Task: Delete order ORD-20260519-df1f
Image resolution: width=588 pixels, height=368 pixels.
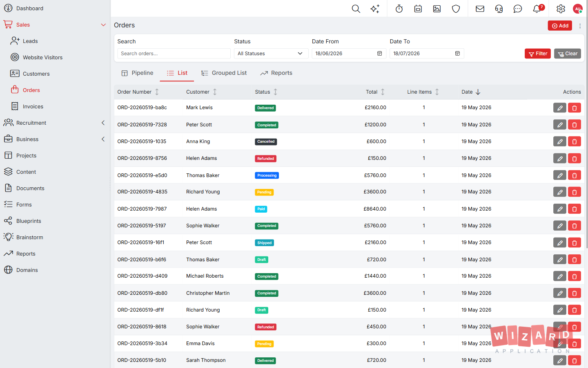Action: click(575, 310)
